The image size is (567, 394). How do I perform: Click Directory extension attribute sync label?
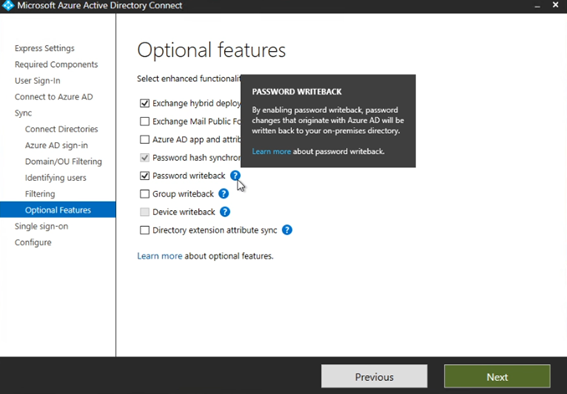215,230
